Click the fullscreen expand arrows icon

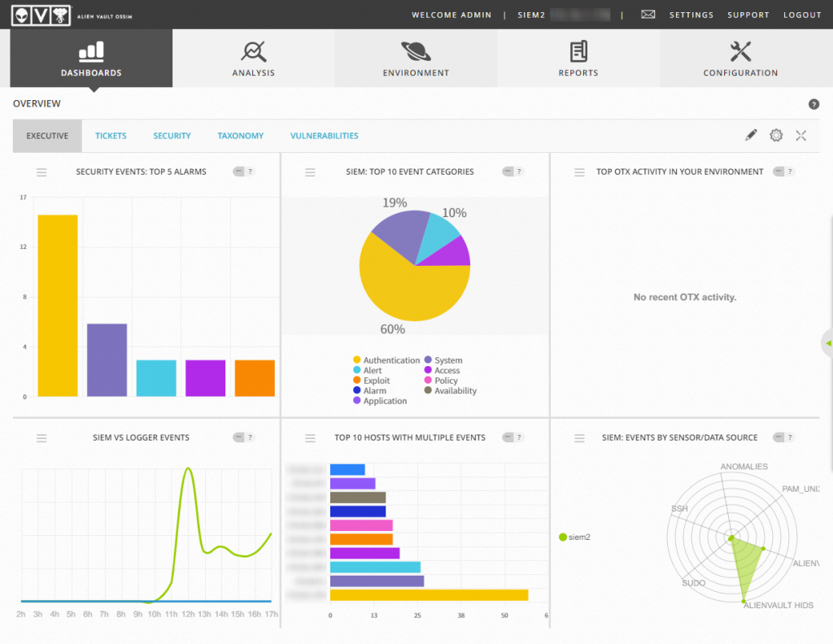[801, 135]
